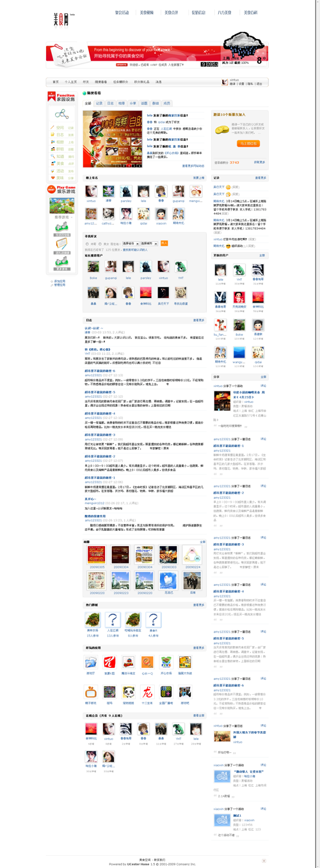Viewport: 320px width, 868px height.
Task: Open 好友 in the navigation bar
Action: click(86, 82)
